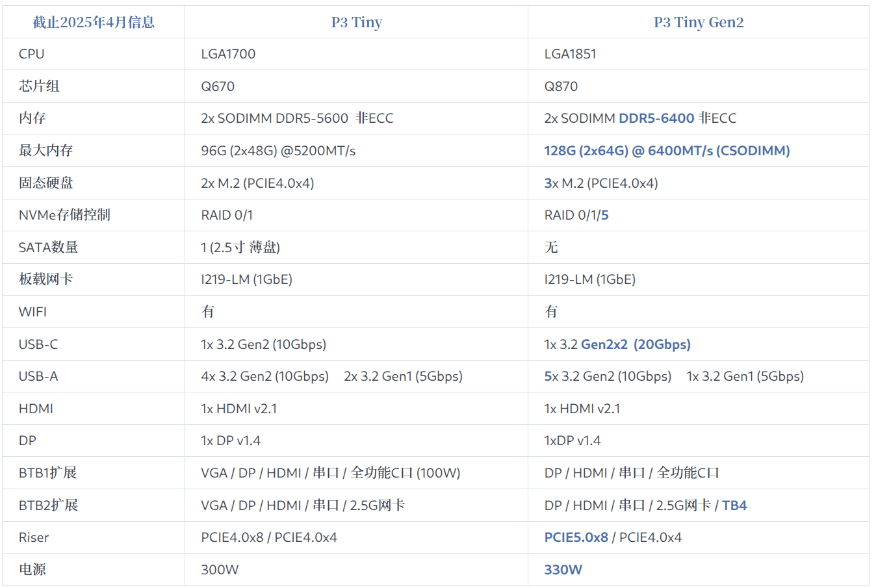
Task: Select the 'BTB1扩展' row label
Action: (x=47, y=473)
